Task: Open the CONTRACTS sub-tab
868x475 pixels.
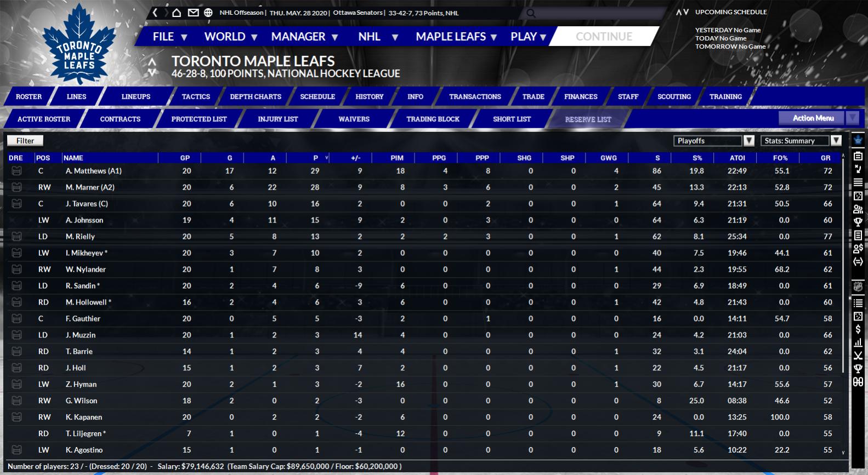Action: (120, 119)
